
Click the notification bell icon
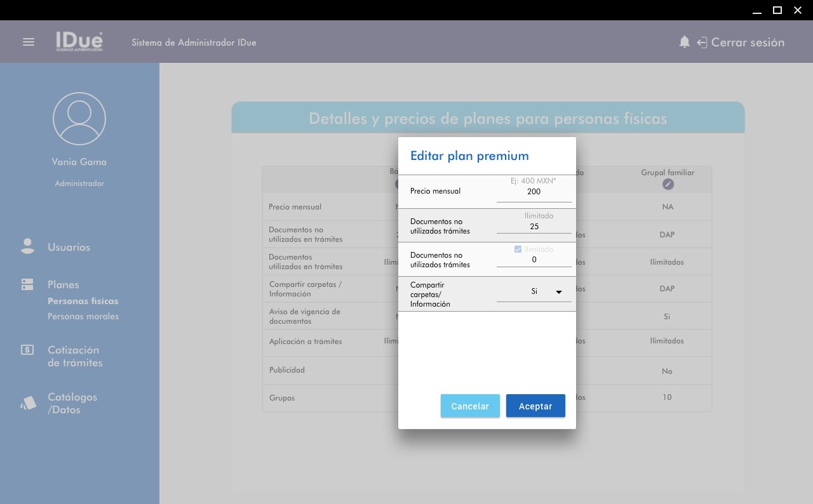[684, 43]
